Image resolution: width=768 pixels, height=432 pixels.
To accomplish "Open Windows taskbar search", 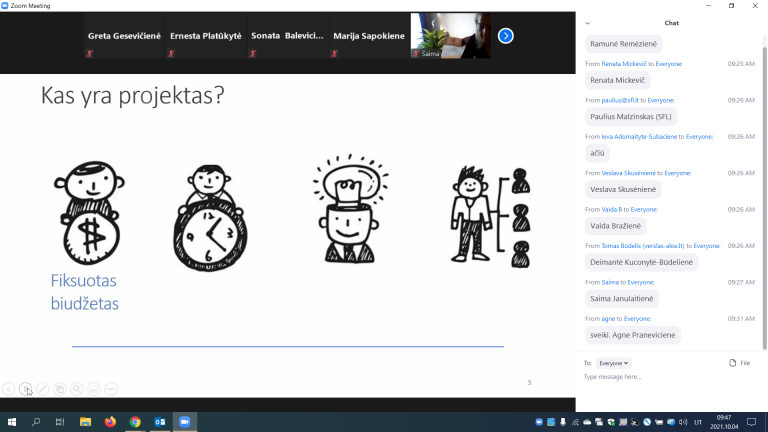I will tap(36, 422).
